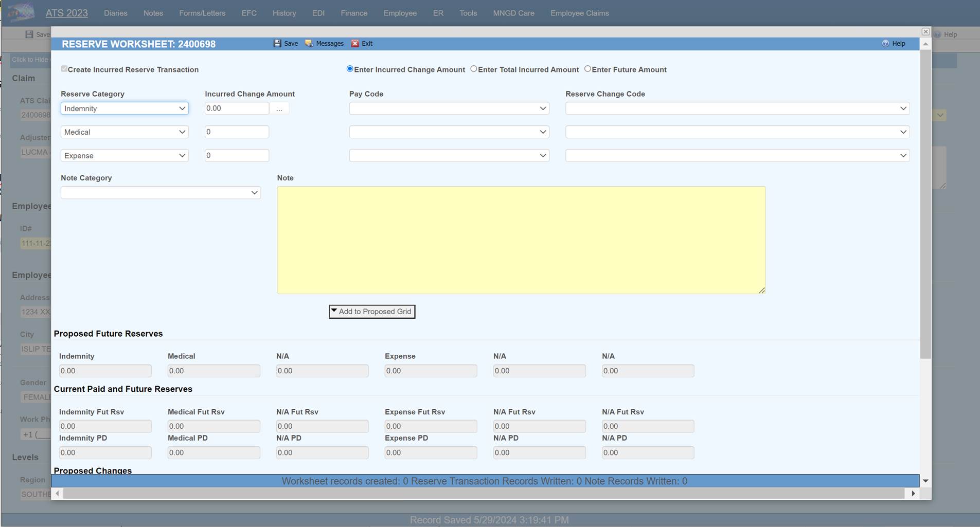Open Help from the worksheet title bar icon
The width and height of the screenshot is (980, 527).
point(885,43)
